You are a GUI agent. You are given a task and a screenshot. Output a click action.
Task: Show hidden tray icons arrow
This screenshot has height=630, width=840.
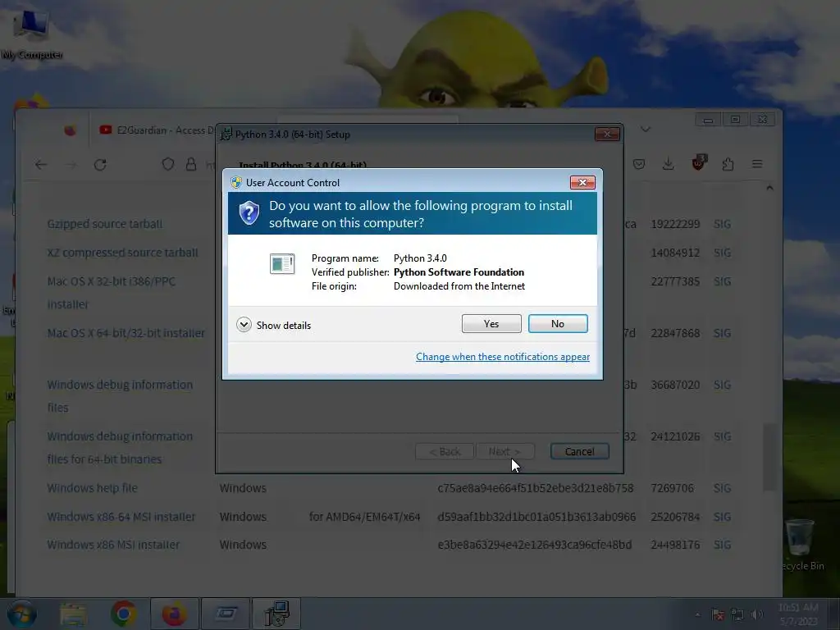click(697, 615)
